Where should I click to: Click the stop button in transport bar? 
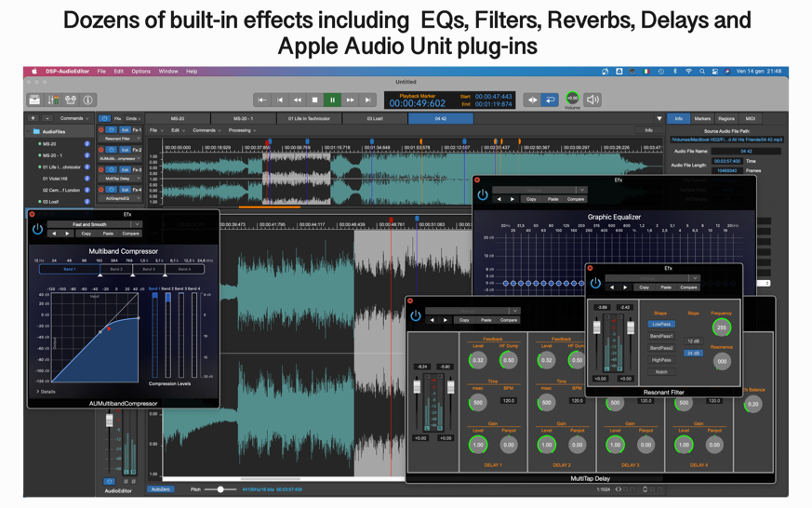314,100
